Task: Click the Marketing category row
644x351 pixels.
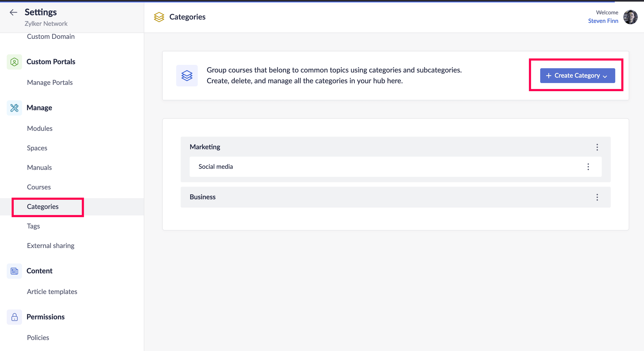Action: (x=395, y=147)
